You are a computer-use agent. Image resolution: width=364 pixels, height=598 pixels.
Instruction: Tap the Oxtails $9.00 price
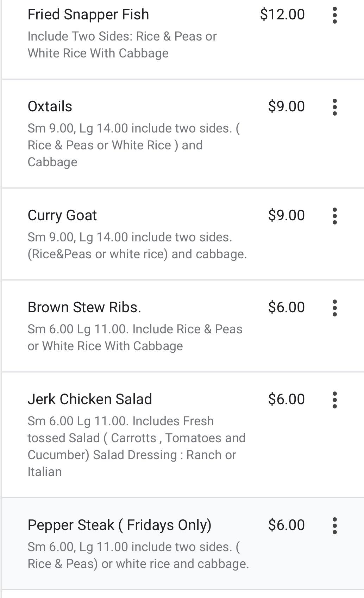tap(286, 106)
